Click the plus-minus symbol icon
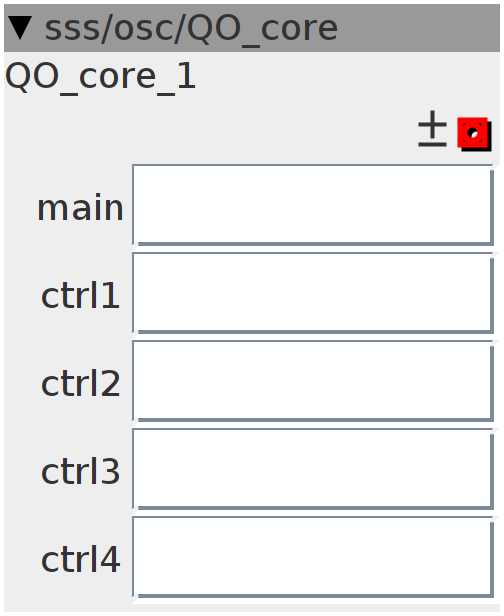 [432, 129]
